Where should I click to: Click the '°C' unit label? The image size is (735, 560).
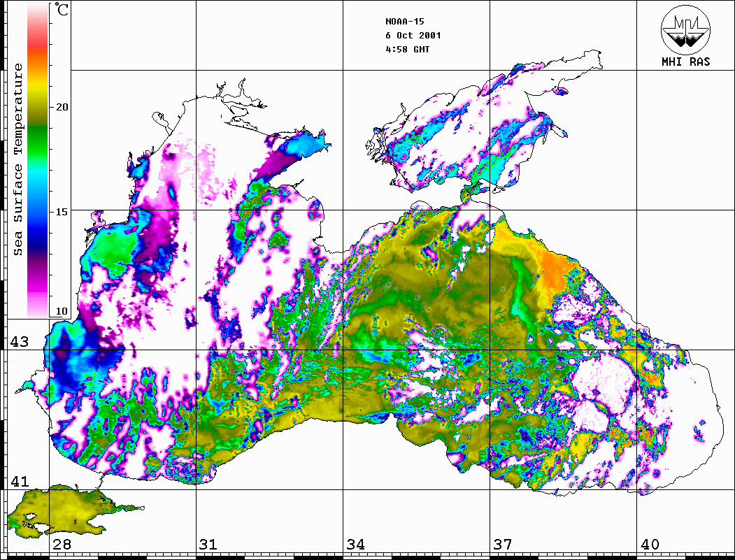61,9
